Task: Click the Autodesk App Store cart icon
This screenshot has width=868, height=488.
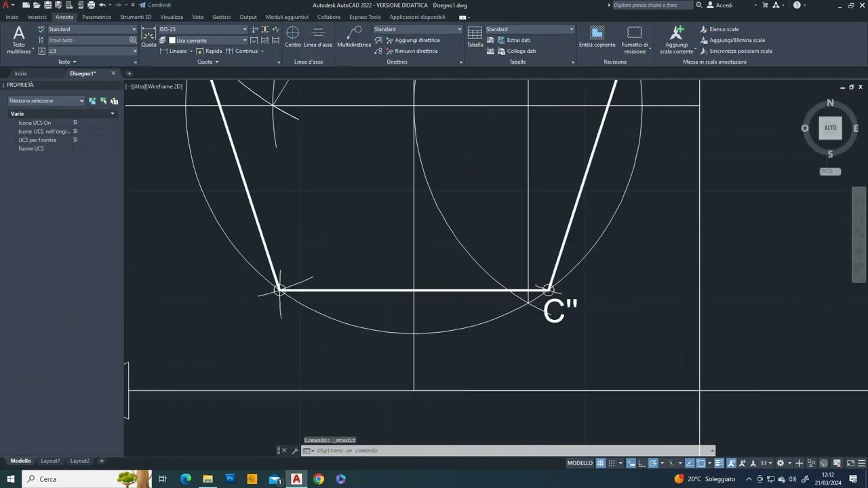Action: (x=765, y=5)
